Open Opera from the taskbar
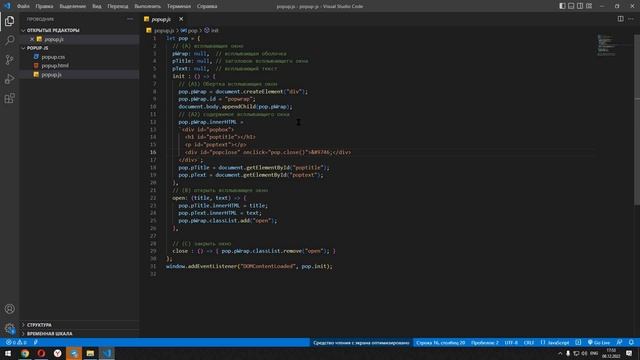Viewport: 640px width, 360px height. tap(41, 353)
